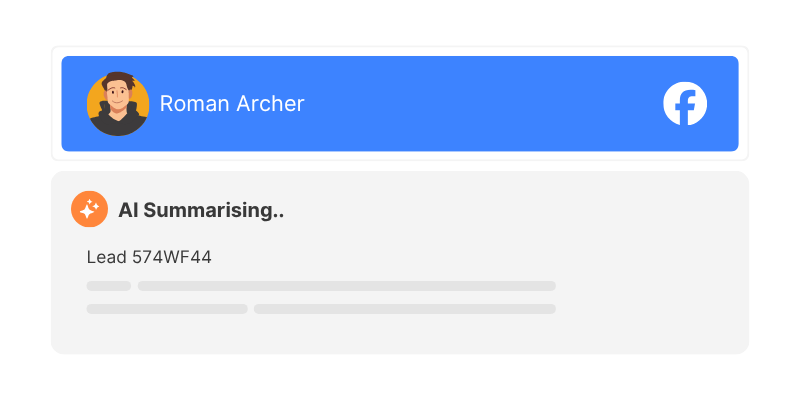Image resolution: width=800 pixels, height=400 pixels.
Task: Click the Facebook logo icon
Action: point(685,104)
